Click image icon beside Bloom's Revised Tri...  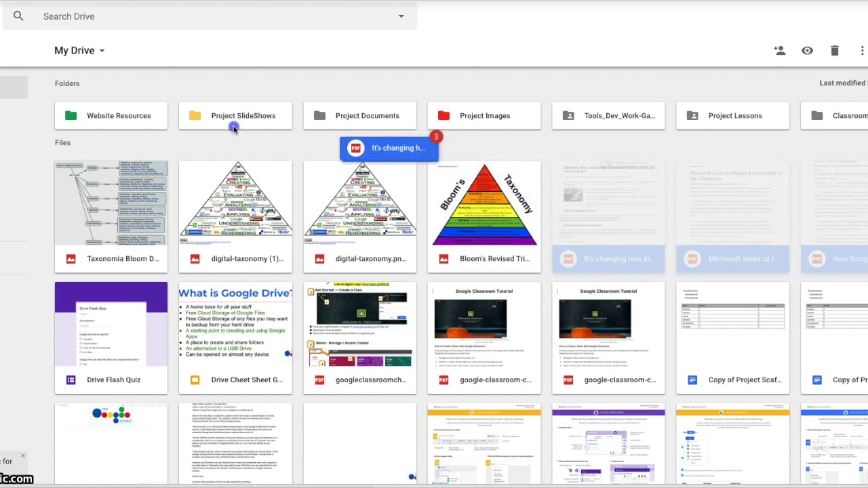443,259
